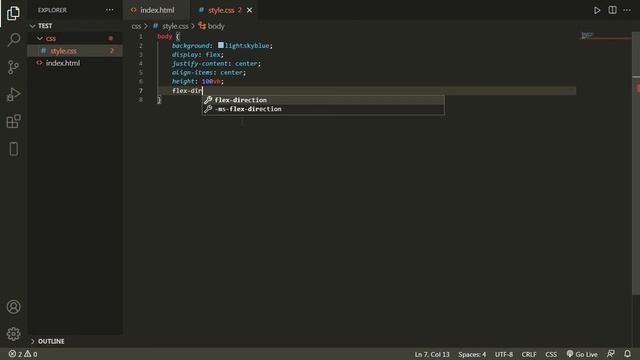Image resolution: width=640 pixels, height=360 pixels.
Task: Click the 'align-items: center;' code line
Action: point(209,72)
